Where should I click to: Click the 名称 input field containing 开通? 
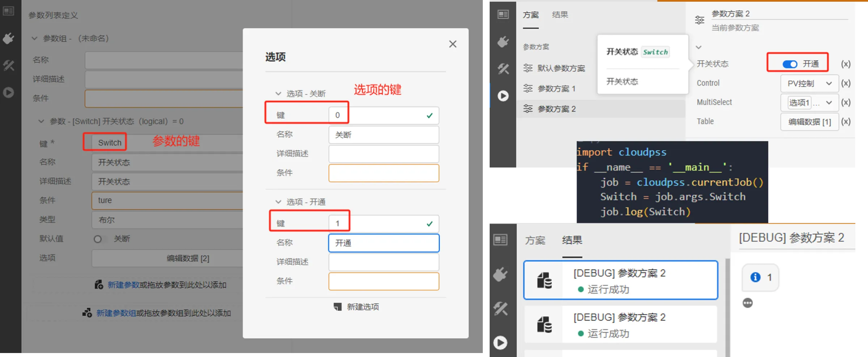[383, 243]
